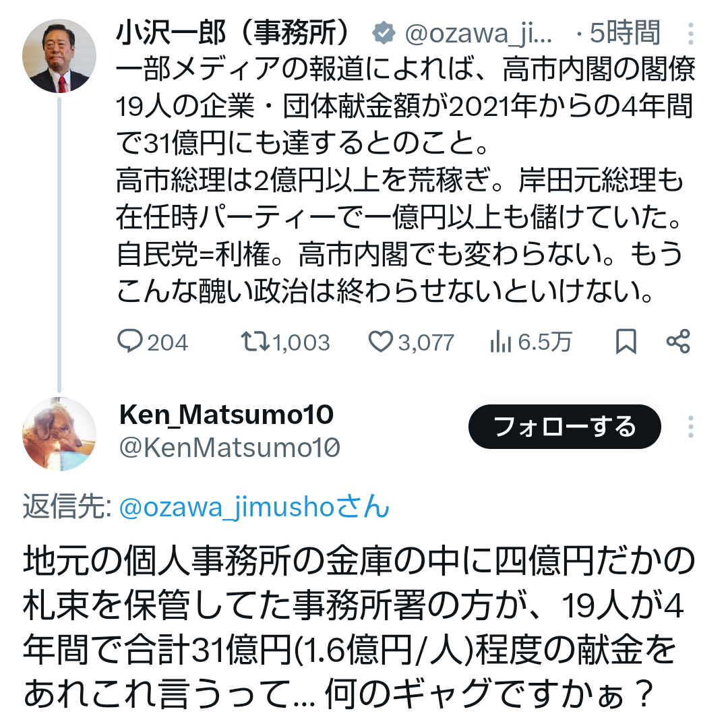Like the tweet with the heart icon
The height and width of the screenshot is (728, 728).
381,342
